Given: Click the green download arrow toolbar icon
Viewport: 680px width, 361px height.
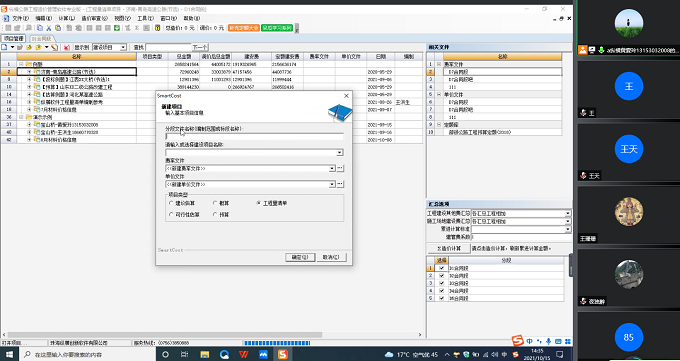Looking at the screenshot, I should (x=117, y=28).
